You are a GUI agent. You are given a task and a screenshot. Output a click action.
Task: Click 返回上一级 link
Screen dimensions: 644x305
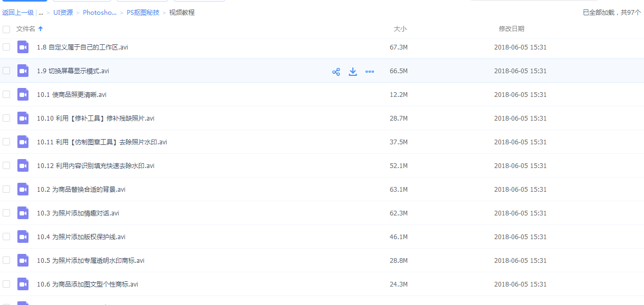tap(18, 13)
